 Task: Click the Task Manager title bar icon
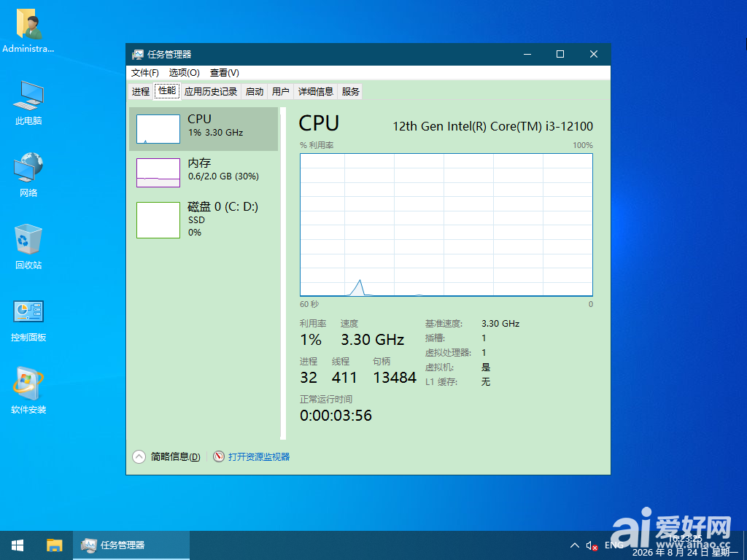(x=138, y=54)
